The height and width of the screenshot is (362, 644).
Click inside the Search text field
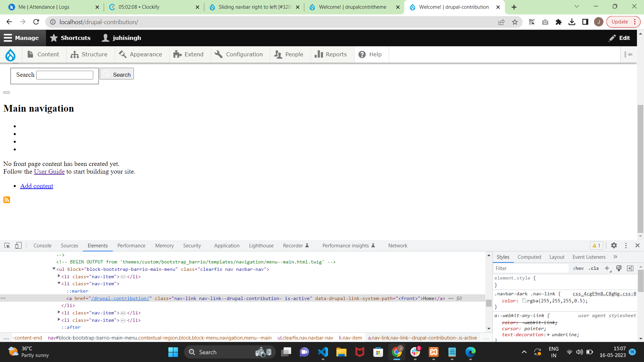[64, 75]
